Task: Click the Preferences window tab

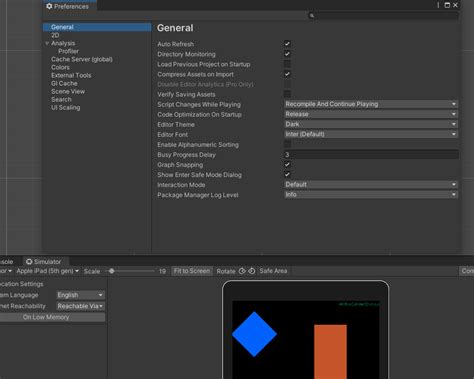Action: [70, 6]
